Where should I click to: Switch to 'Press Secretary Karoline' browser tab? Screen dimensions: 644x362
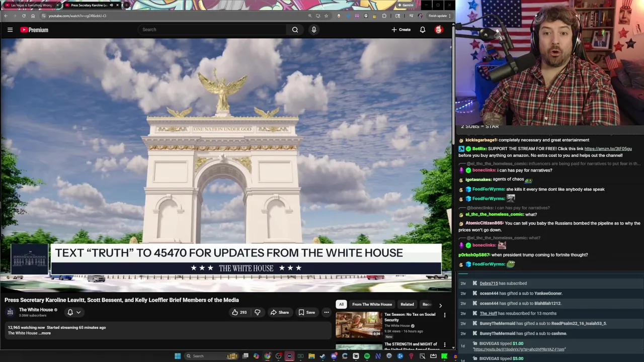89,5
